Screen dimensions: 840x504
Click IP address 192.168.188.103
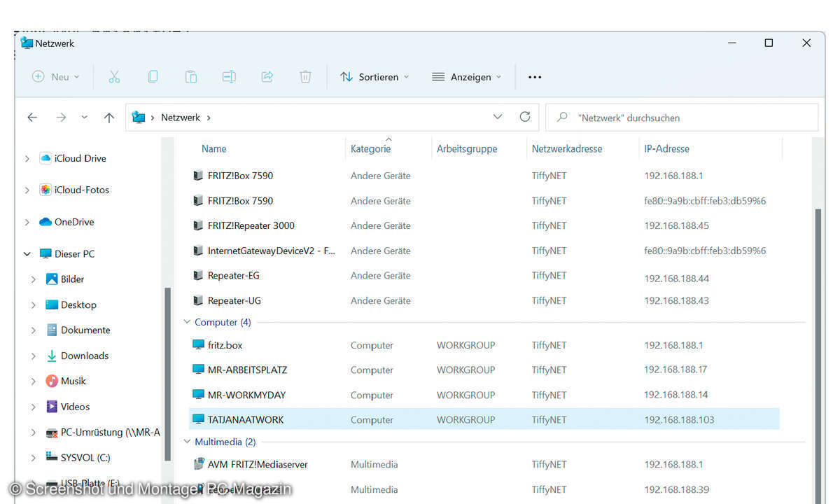click(x=679, y=420)
